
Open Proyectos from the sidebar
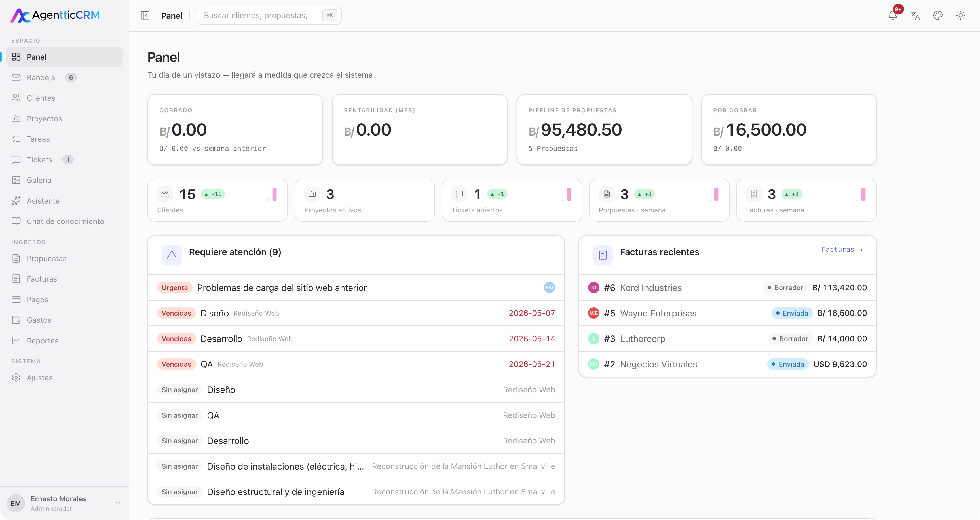[64, 118]
